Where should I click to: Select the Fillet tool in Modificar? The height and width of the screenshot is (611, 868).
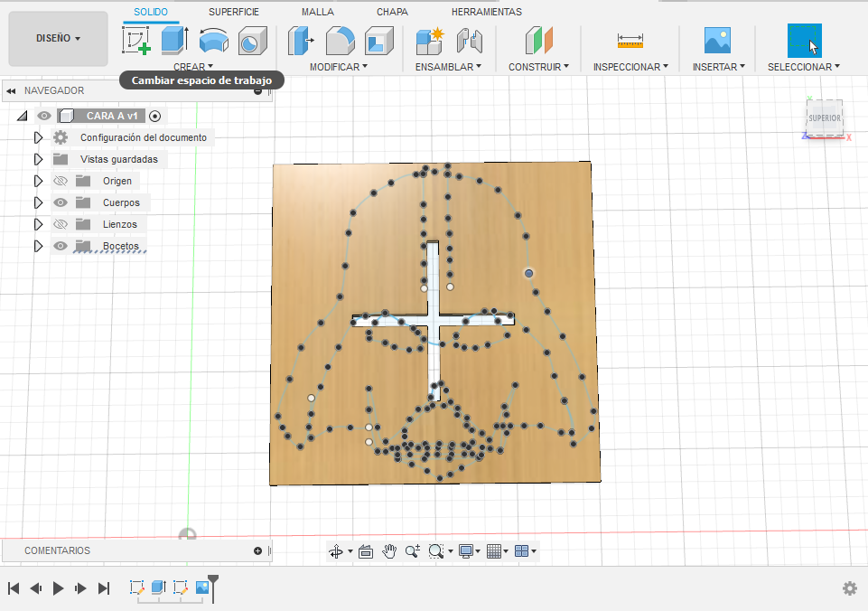pyautogui.click(x=340, y=41)
